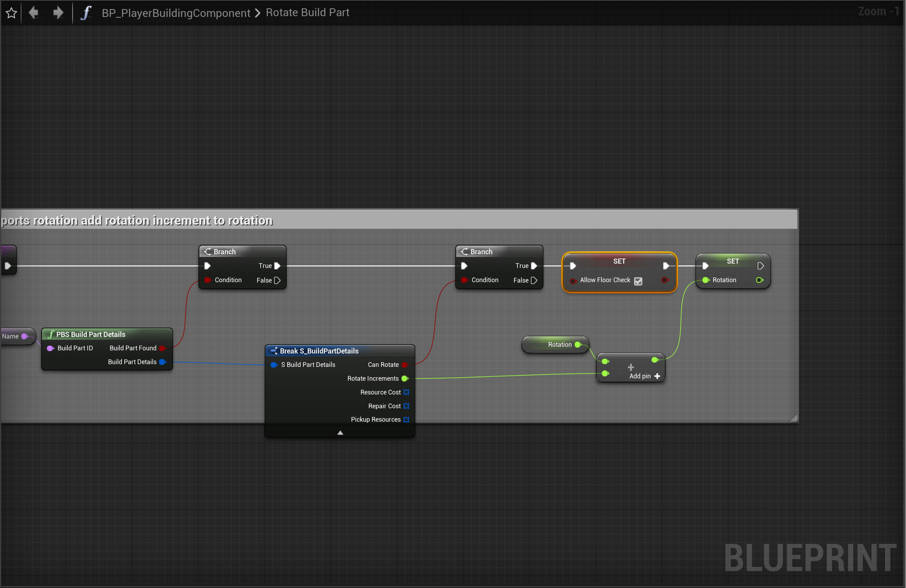Collapse Break S_BuildPartDetails node pins arrow
Viewport: 906px width, 588px height.
tap(340, 433)
